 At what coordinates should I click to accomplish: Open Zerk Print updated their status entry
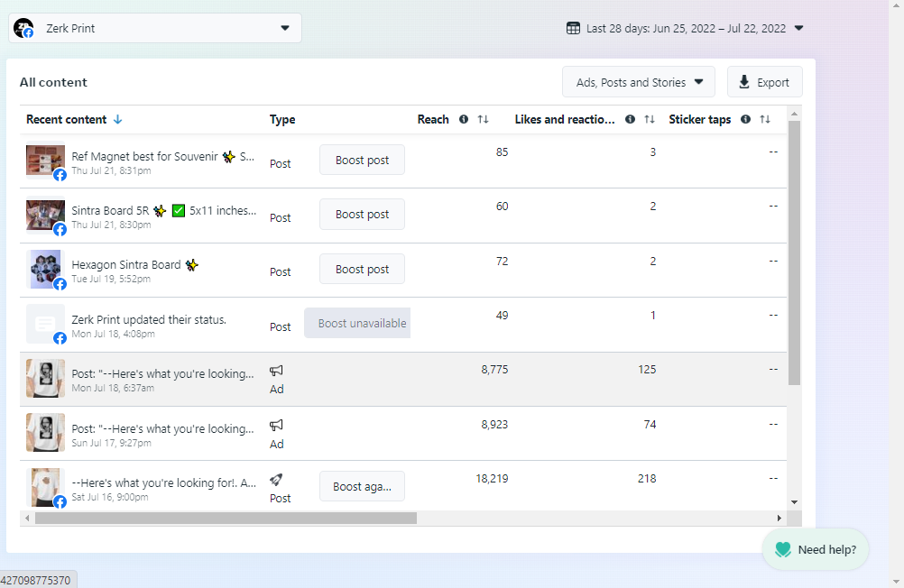(x=149, y=319)
